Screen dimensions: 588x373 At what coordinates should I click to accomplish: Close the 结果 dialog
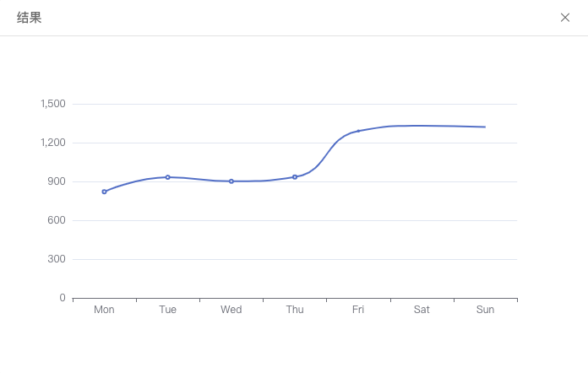click(565, 18)
